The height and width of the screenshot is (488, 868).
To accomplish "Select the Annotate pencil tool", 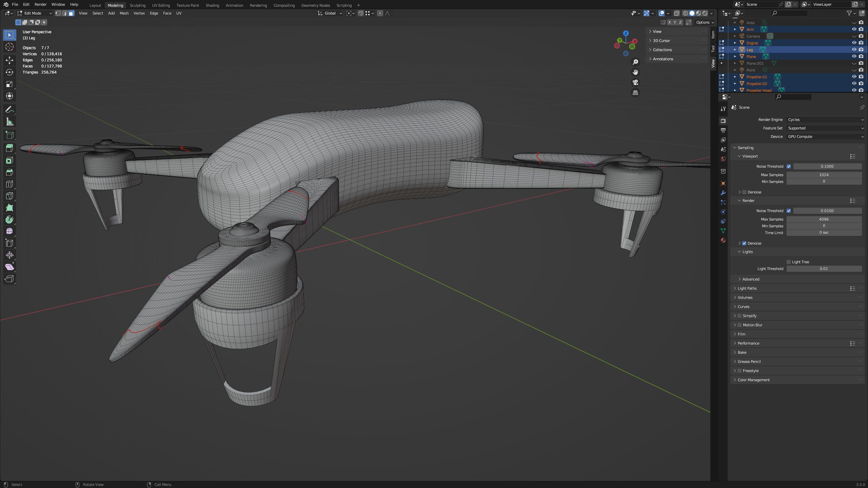I will pos(9,109).
